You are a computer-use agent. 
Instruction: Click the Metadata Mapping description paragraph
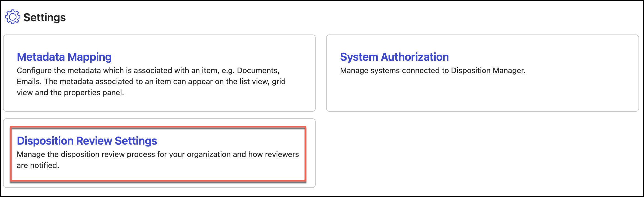[x=151, y=82]
